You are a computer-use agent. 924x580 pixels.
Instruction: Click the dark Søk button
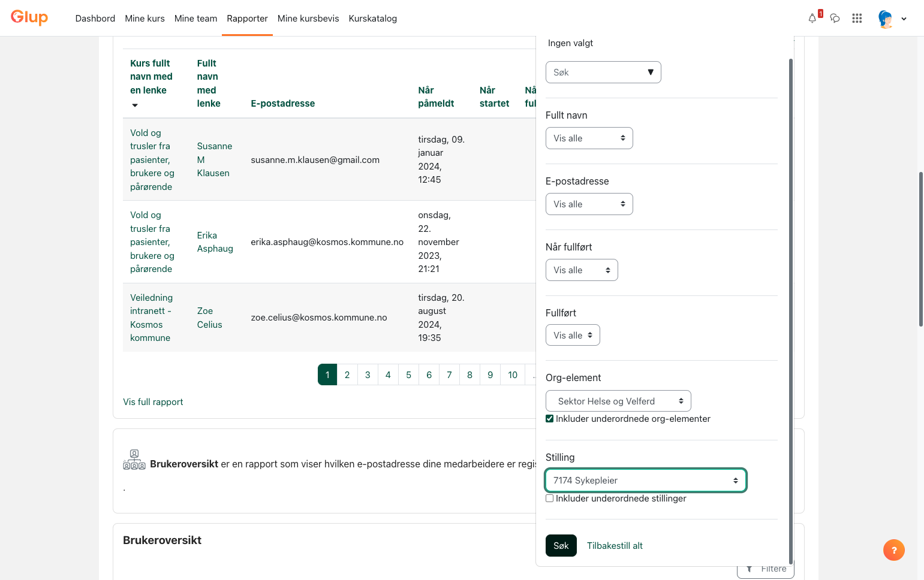click(561, 545)
